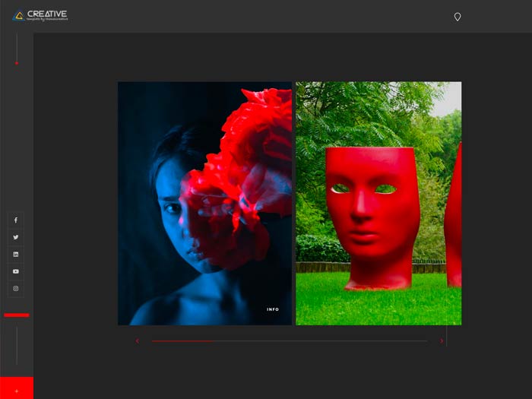Click the red filled portion of progress bar
The width and height of the screenshot is (532, 399).
(x=182, y=341)
